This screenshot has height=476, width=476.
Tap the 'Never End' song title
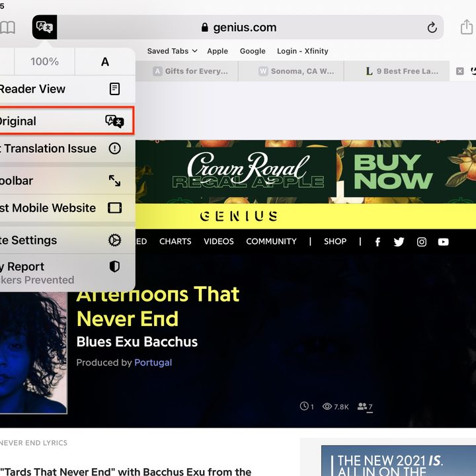tap(128, 319)
